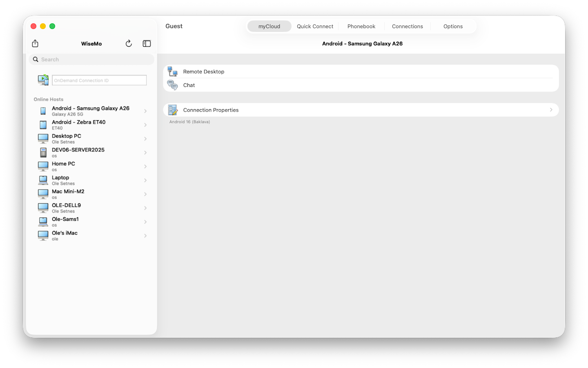This screenshot has height=368, width=588.
Task: Click the Zebra ET40 tablet icon
Action: 43,125
